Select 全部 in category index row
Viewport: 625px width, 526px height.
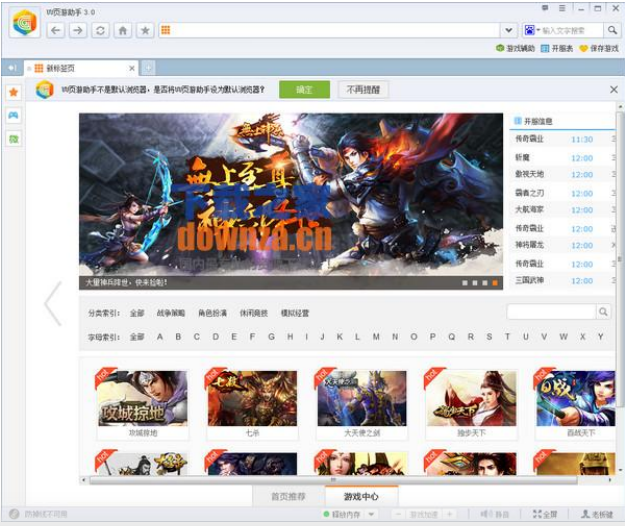(x=137, y=313)
